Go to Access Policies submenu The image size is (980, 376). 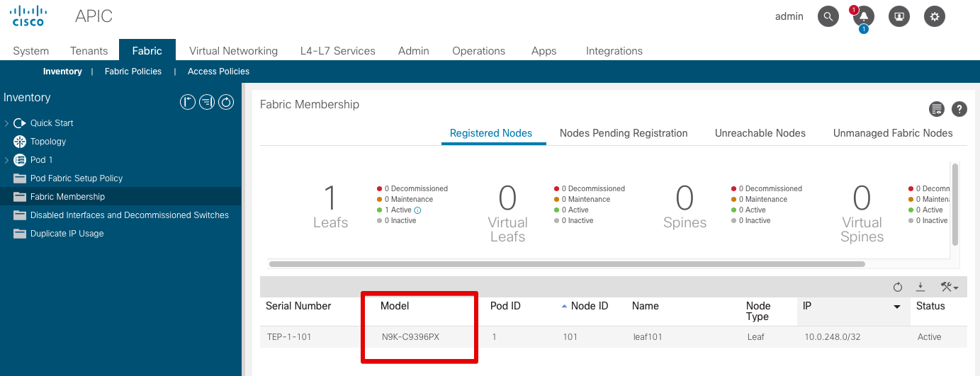(x=218, y=72)
